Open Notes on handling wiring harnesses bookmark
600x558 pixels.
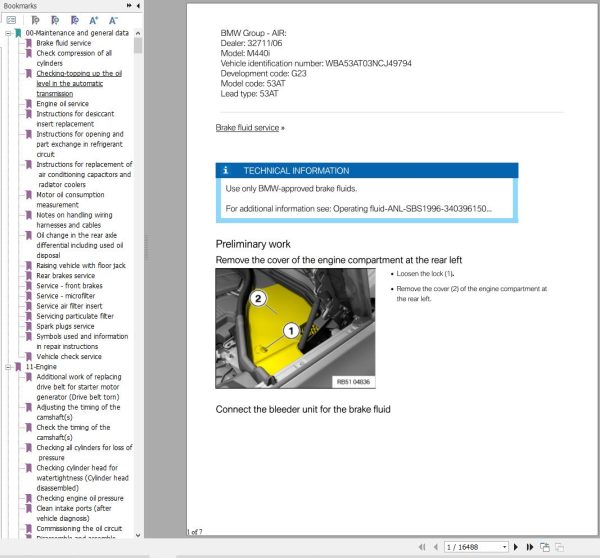click(x=74, y=220)
